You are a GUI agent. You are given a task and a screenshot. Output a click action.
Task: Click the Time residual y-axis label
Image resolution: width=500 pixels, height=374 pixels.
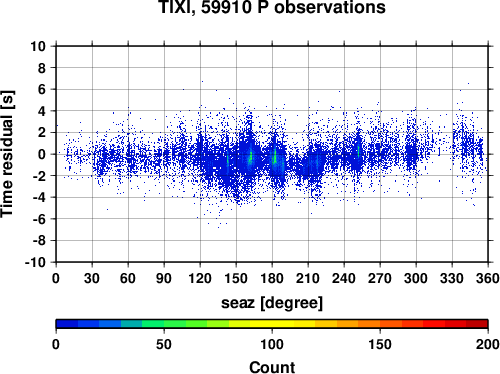(7, 154)
